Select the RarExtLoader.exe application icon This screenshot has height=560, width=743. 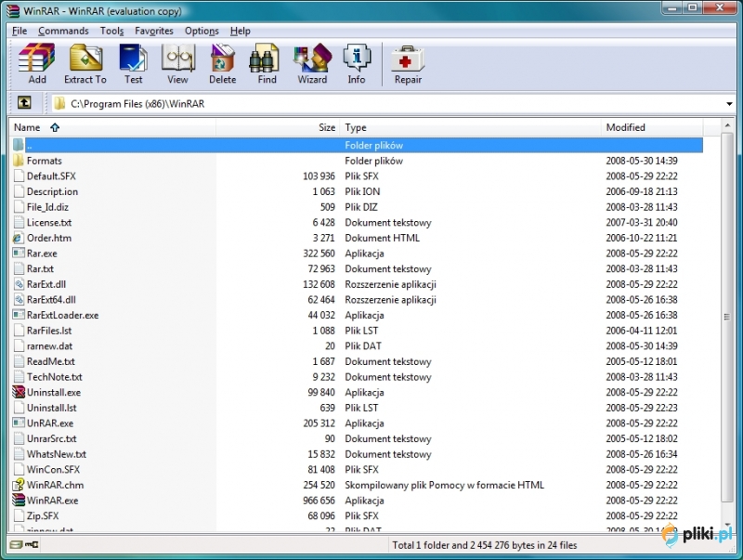tap(19, 315)
